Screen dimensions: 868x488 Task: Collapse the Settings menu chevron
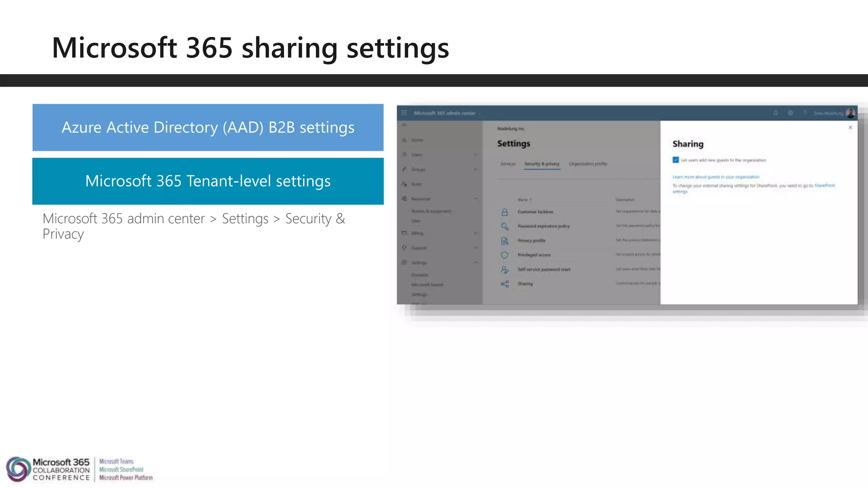pyautogui.click(x=476, y=263)
